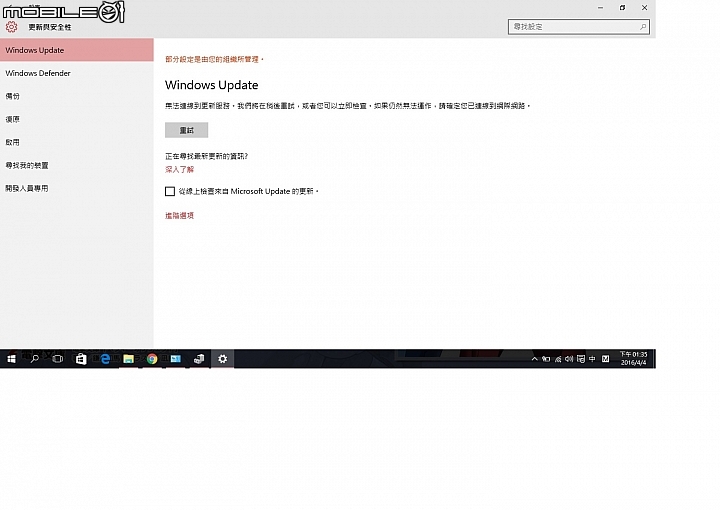Minimize the Settings window
720x510 pixels.
(x=600, y=8)
